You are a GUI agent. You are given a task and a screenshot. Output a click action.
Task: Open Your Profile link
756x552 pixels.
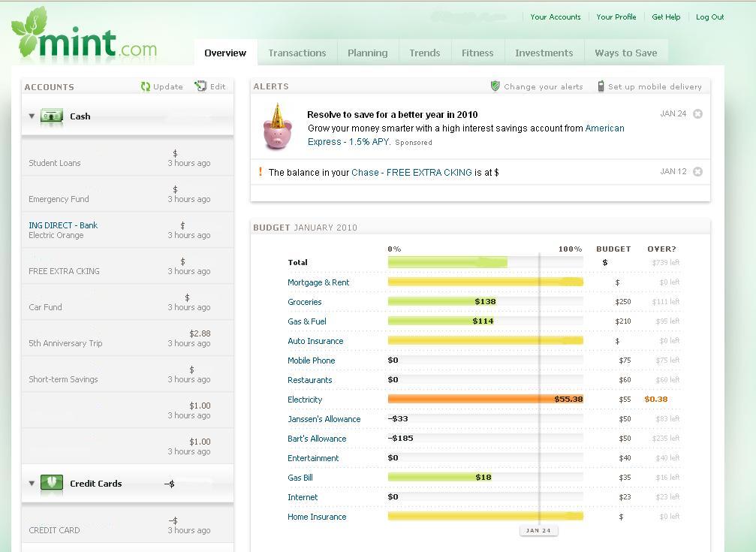[x=616, y=17]
